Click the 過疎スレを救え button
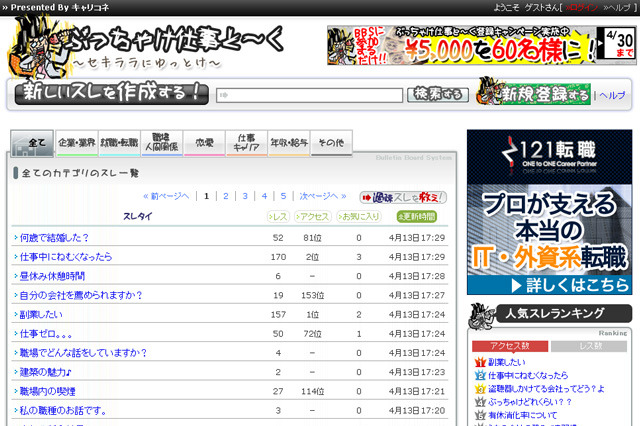 click(403, 197)
